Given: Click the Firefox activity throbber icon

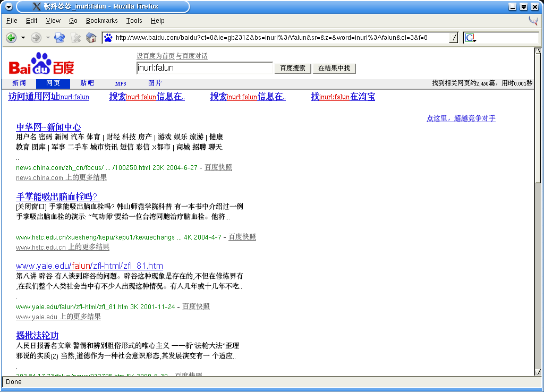Looking at the screenshot, I should 533,21.
